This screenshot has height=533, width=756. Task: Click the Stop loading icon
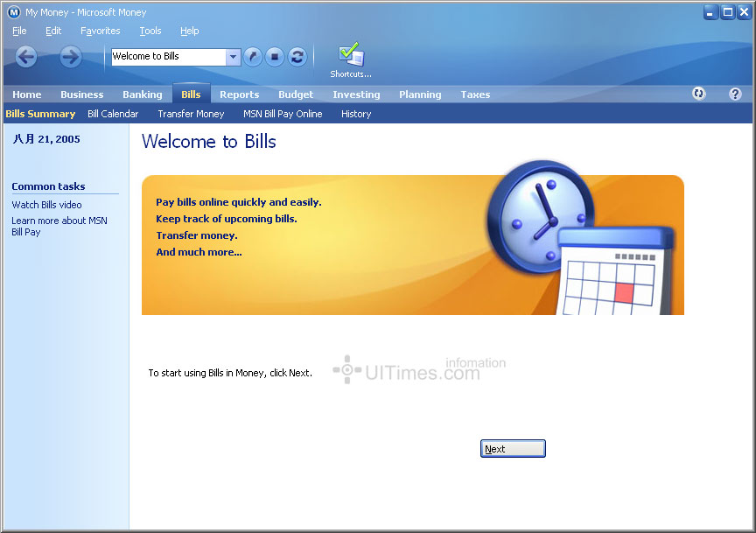coord(275,57)
